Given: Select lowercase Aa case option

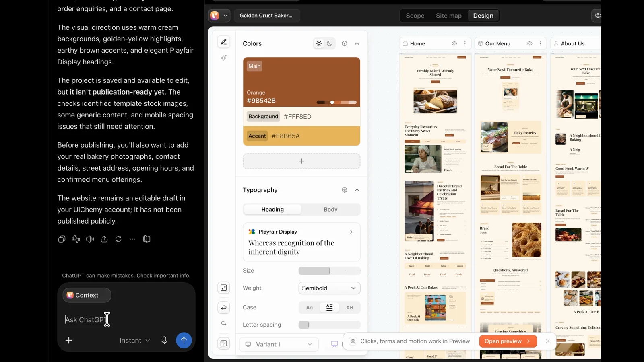Looking at the screenshot, I should [x=310, y=307].
